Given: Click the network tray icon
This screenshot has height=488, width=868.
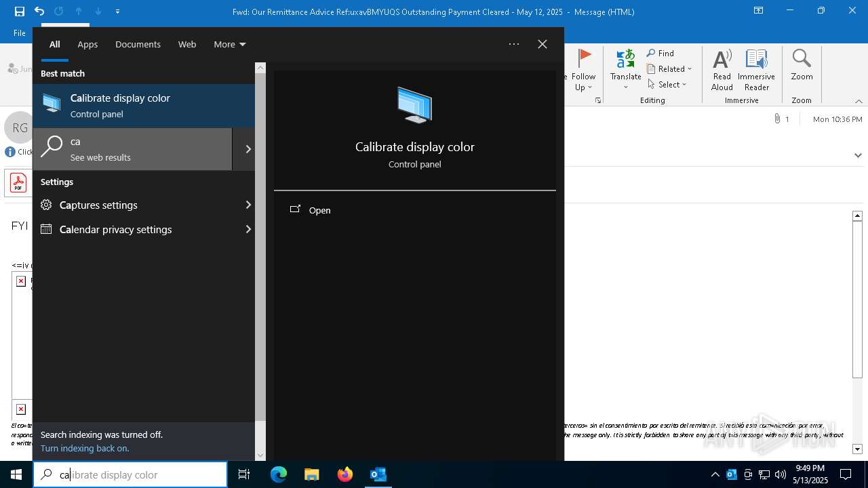Looking at the screenshot, I should click(764, 474).
